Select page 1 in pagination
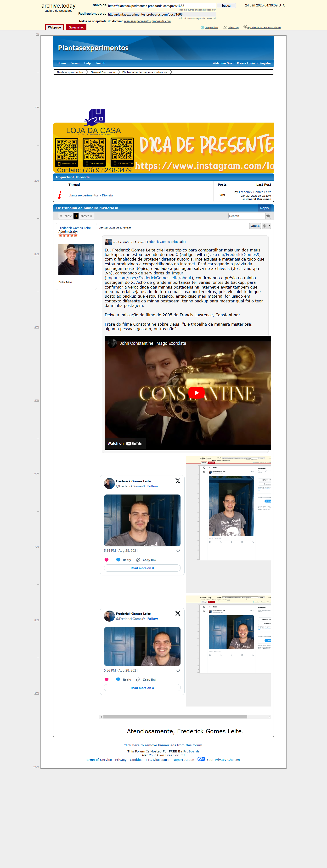This screenshot has height=868, width=327. pyautogui.click(x=76, y=216)
